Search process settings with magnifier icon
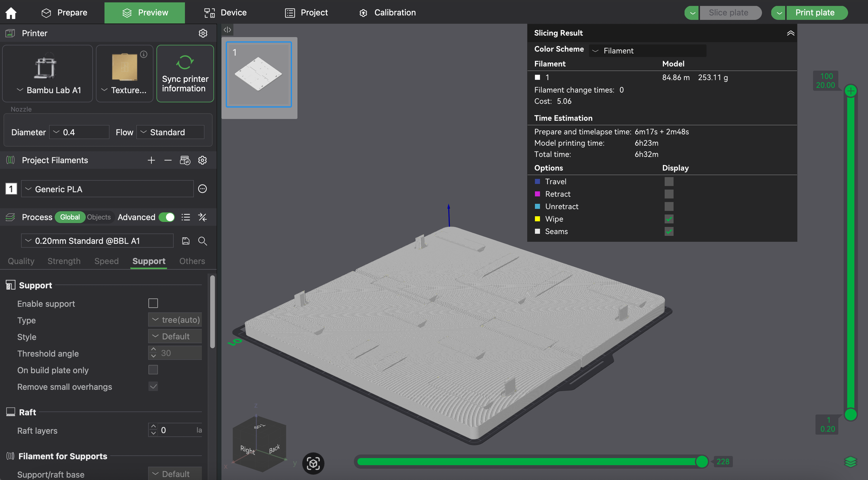This screenshot has width=868, height=480. pos(202,241)
